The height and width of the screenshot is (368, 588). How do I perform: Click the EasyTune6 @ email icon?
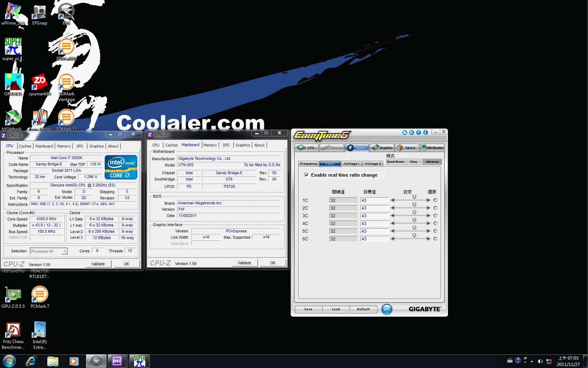pos(412,132)
